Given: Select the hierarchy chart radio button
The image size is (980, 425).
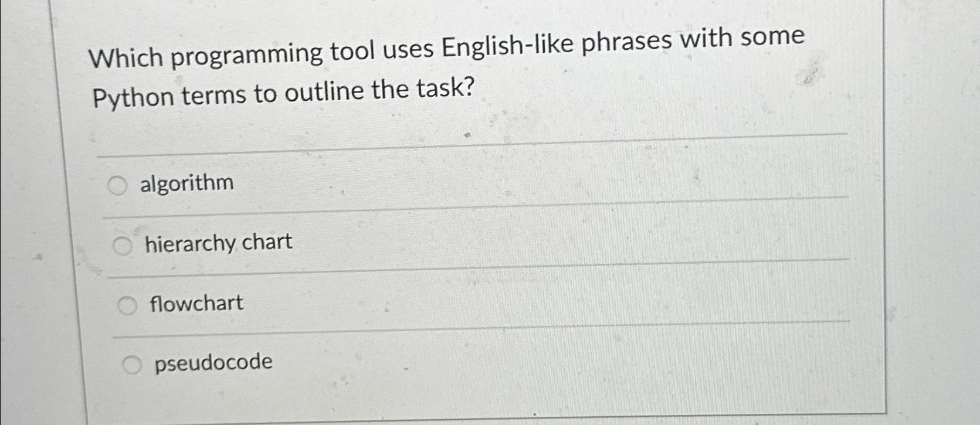Looking at the screenshot, I should point(123,246).
